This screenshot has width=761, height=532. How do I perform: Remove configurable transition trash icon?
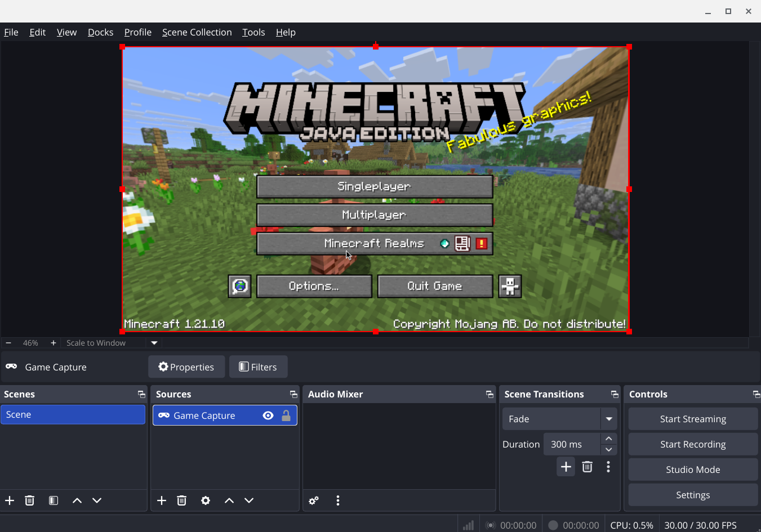click(x=588, y=467)
